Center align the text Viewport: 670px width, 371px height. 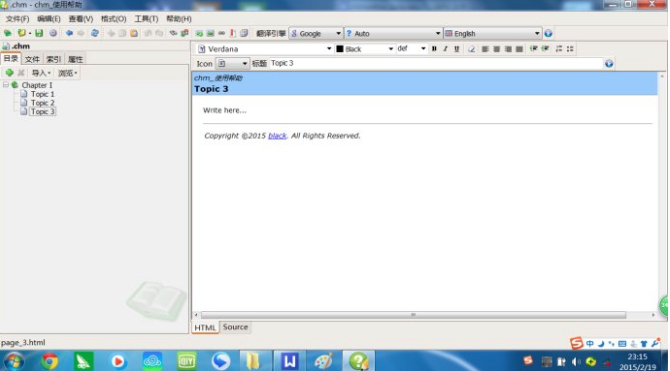(497, 49)
